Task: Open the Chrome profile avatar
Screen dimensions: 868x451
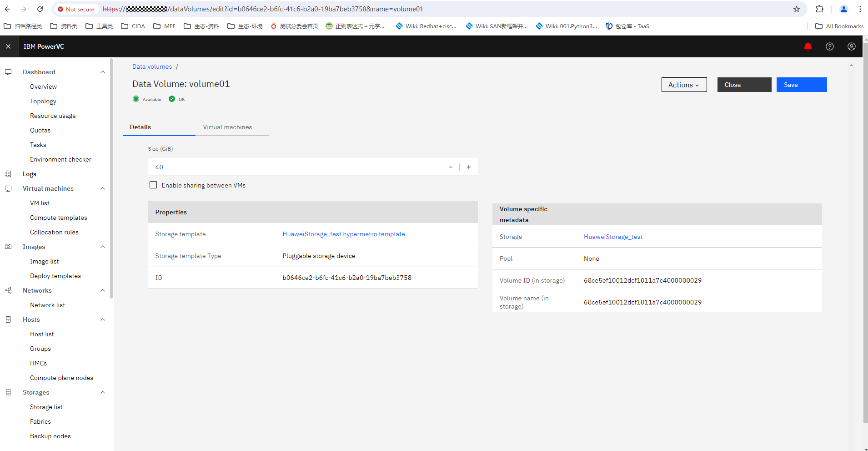Action: pos(844,9)
